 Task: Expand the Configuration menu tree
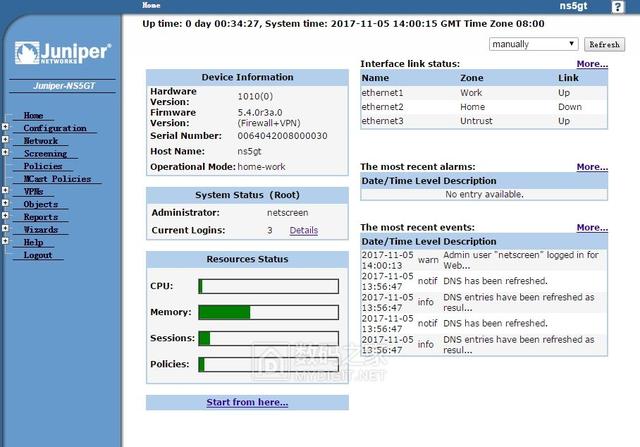(x=5, y=127)
